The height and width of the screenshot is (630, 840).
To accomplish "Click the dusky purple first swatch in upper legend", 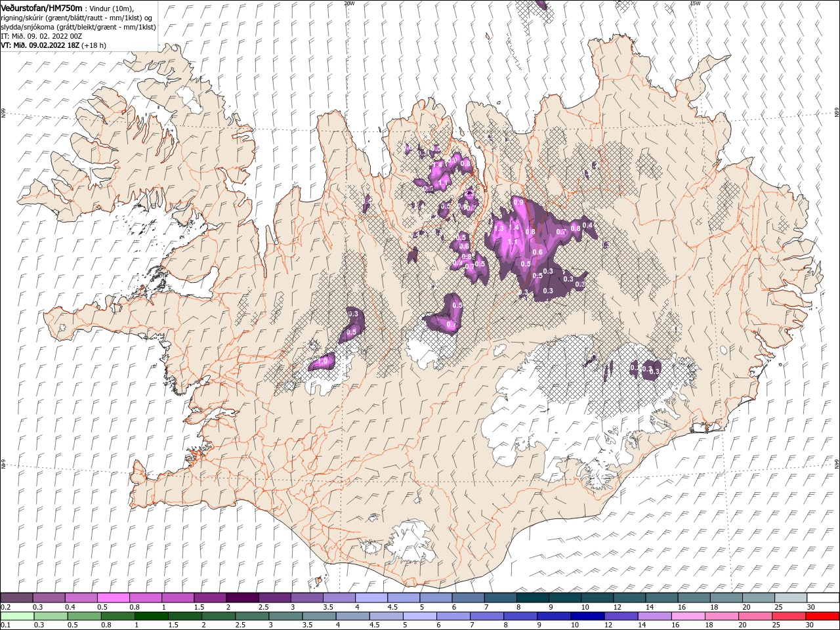I will 16,598.
